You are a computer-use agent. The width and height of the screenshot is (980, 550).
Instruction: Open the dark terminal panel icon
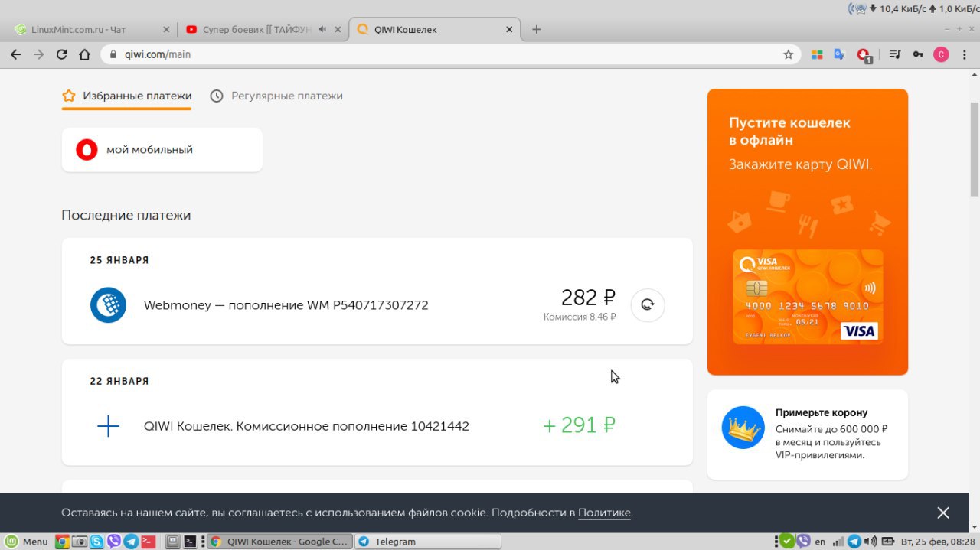click(x=191, y=542)
